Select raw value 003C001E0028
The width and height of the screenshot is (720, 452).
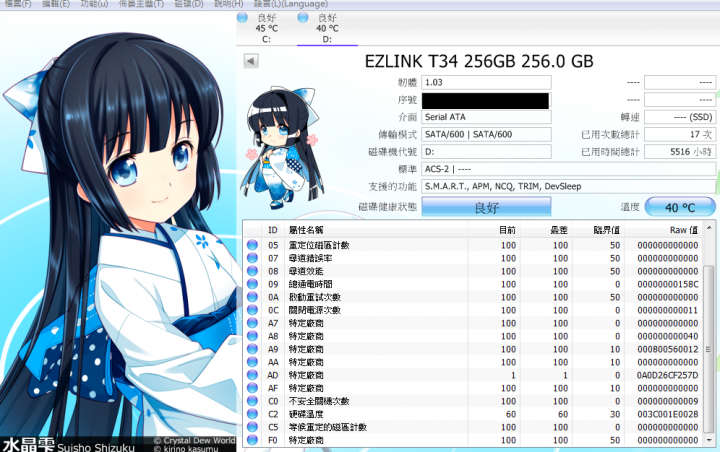point(668,414)
